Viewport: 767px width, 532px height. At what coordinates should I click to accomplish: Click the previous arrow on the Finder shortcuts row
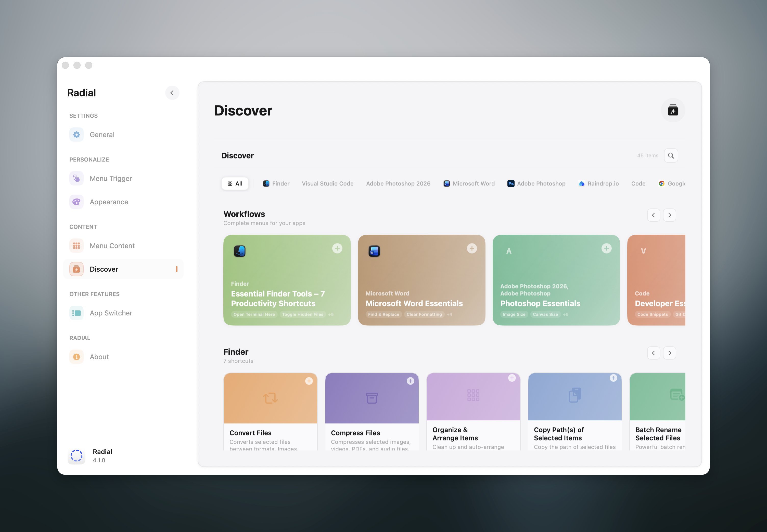654,353
